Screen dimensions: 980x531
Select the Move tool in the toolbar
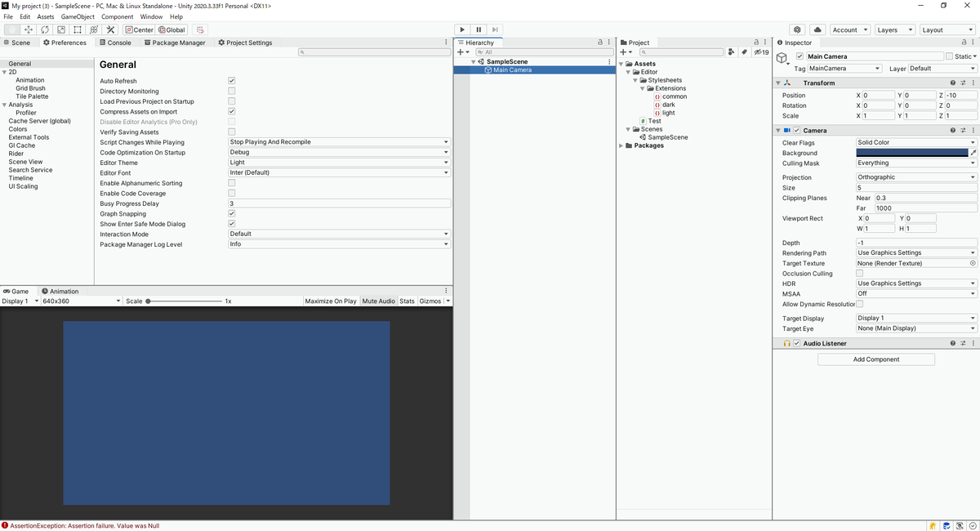pos(28,29)
